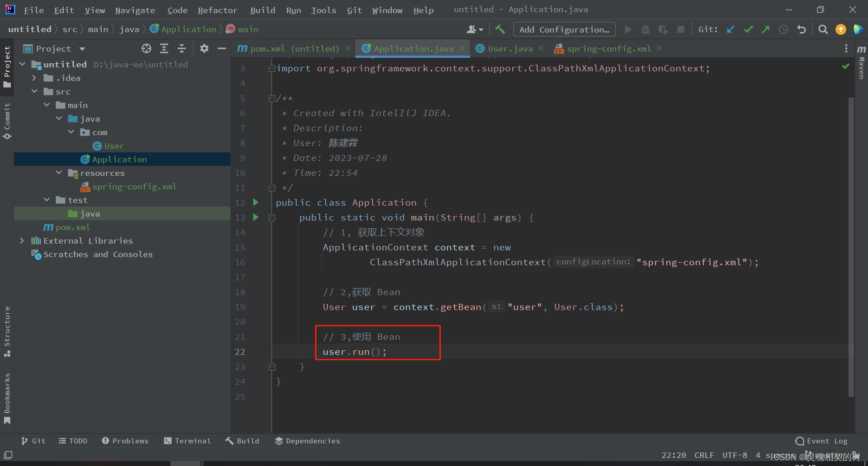The height and width of the screenshot is (466, 868).
Task: Open Git Show History clock icon
Action: 783,29
